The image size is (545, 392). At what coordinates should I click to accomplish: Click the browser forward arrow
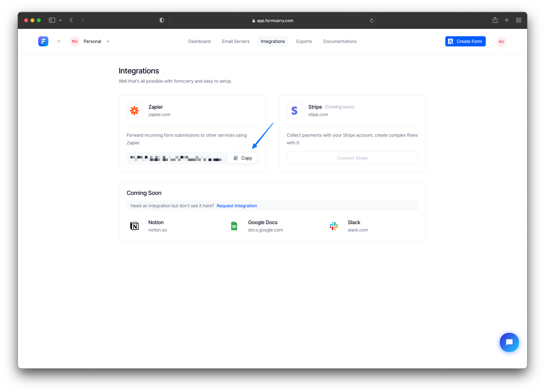pyautogui.click(x=82, y=20)
